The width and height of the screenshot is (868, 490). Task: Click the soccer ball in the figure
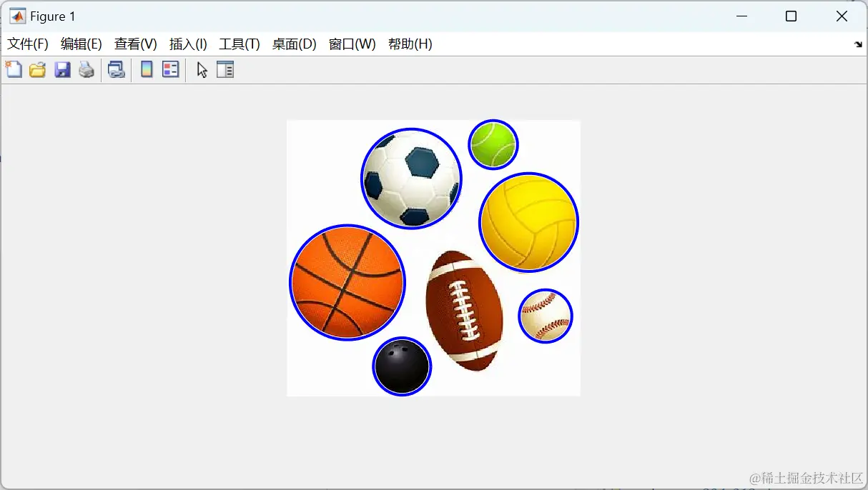[411, 179]
